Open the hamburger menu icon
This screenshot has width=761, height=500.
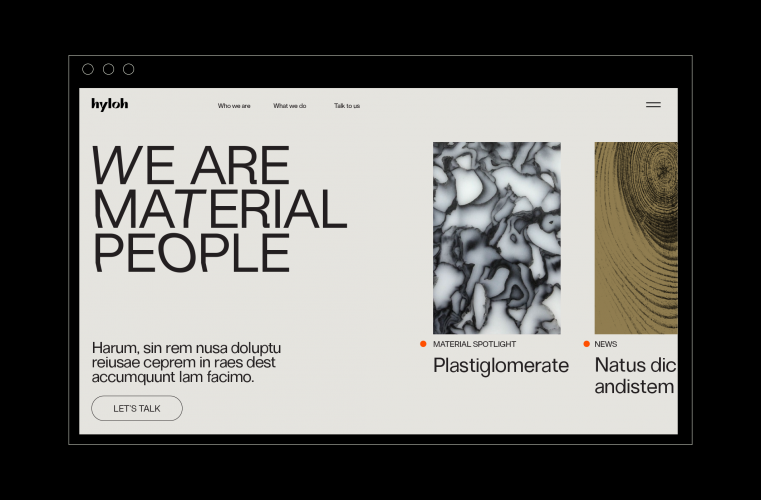(x=653, y=104)
